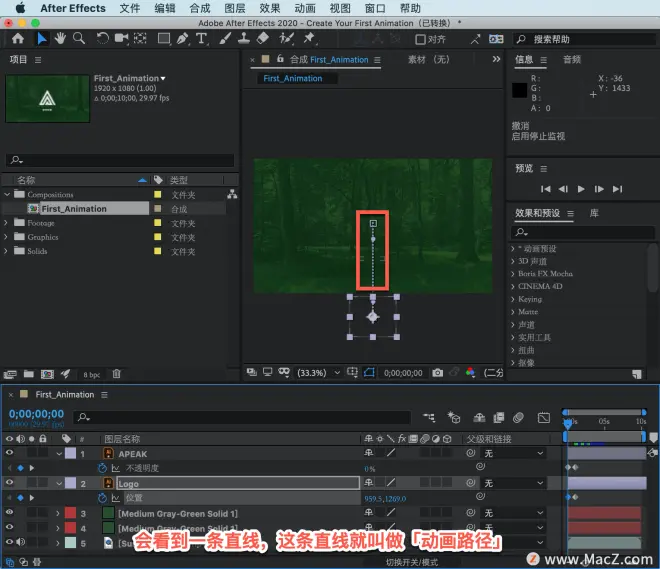Collapse the Compositions folder

click(7, 194)
